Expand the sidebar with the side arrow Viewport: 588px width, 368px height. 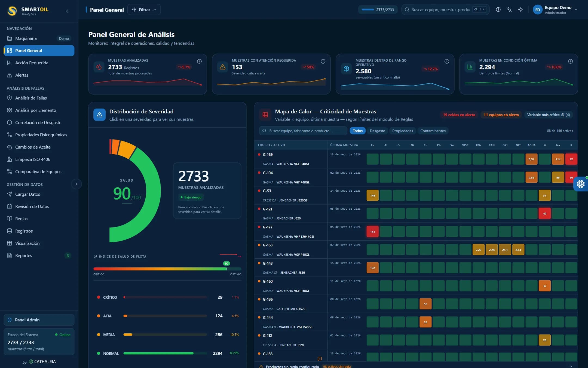[x=76, y=184]
